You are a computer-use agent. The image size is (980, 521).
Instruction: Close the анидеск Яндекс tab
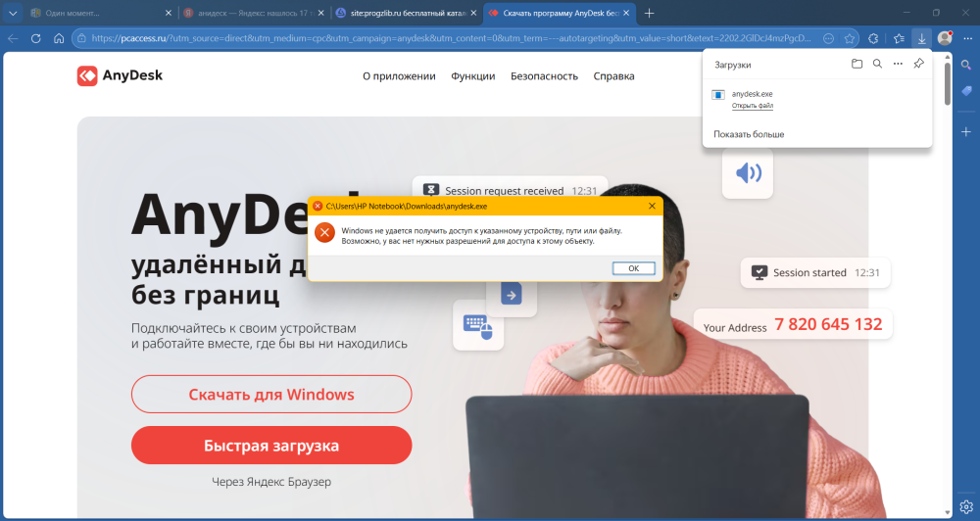(320, 13)
